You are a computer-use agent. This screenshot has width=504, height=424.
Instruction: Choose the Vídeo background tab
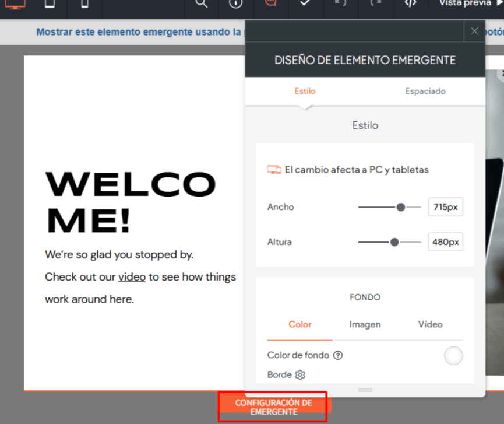[x=430, y=324]
